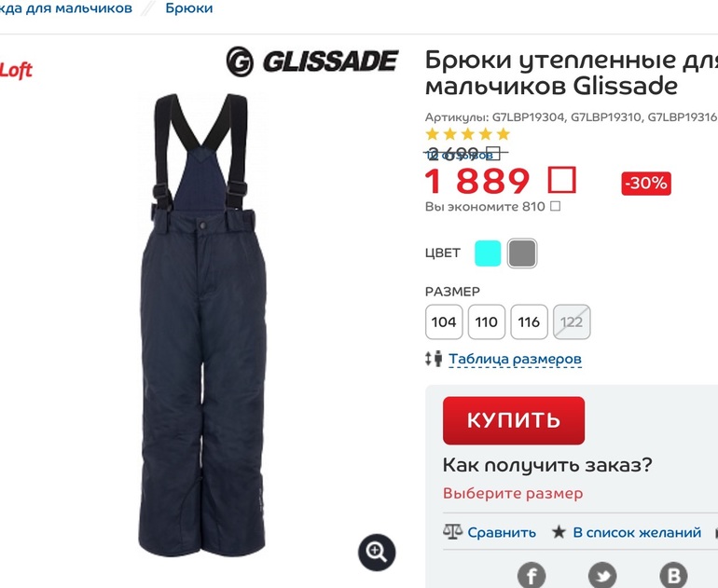Select size 110
This screenshot has height=588, width=718.
487,321
